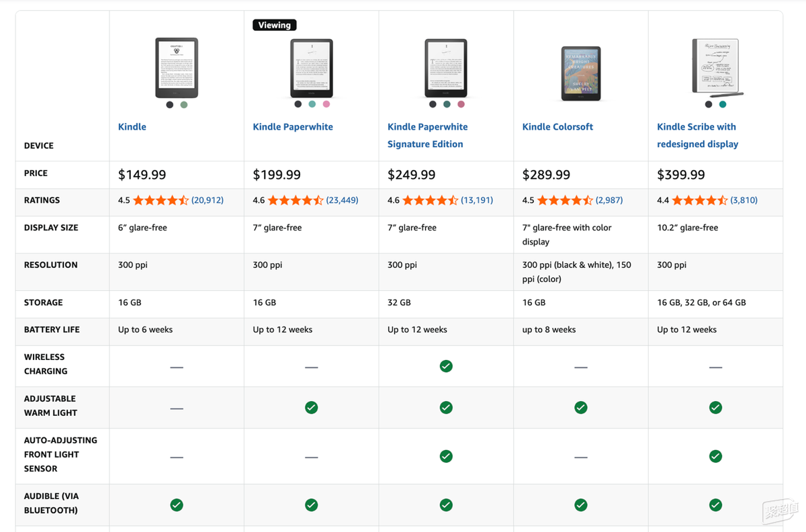View the 23,449 Paperwhite reviews
The height and width of the screenshot is (532, 806).
pyautogui.click(x=342, y=200)
